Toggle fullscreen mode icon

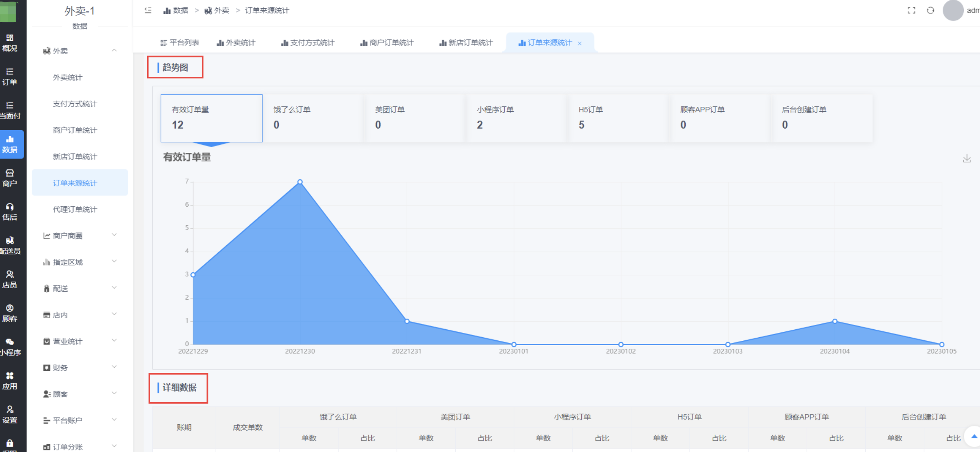911,11
